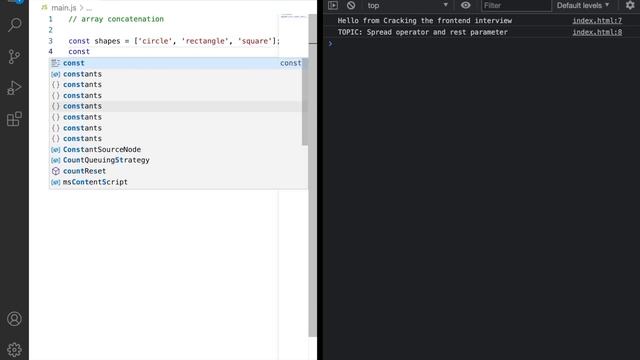
Task: Clear the console with the ban icon
Action: point(351,5)
